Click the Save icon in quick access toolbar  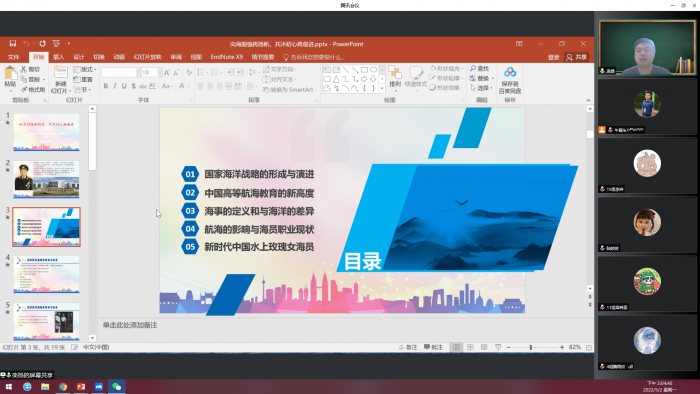pos(12,43)
